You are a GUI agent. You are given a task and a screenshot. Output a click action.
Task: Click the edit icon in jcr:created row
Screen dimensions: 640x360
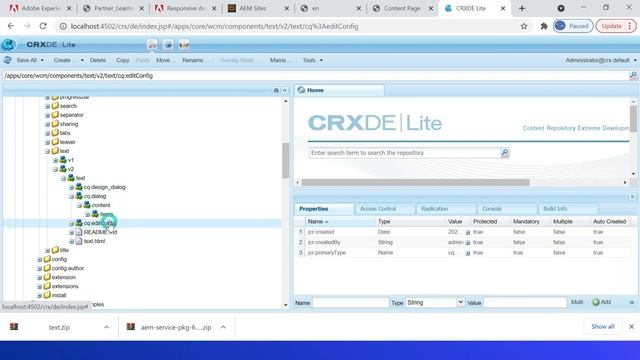[x=468, y=232]
